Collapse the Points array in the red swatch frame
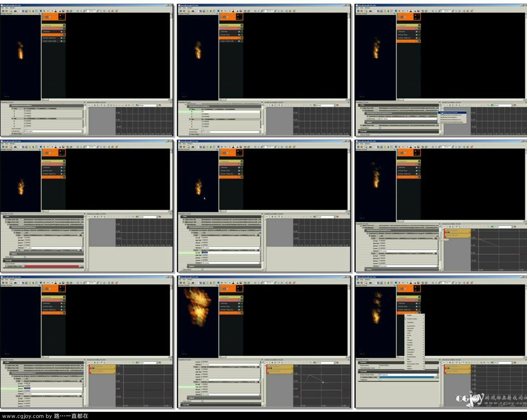The image size is (527, 420). (x=14, y=233)
